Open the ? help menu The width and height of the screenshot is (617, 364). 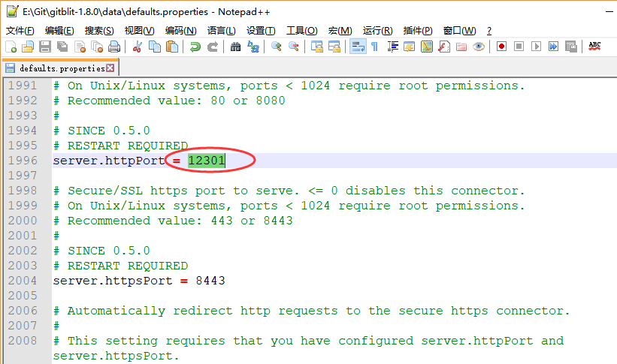[489, 31]
